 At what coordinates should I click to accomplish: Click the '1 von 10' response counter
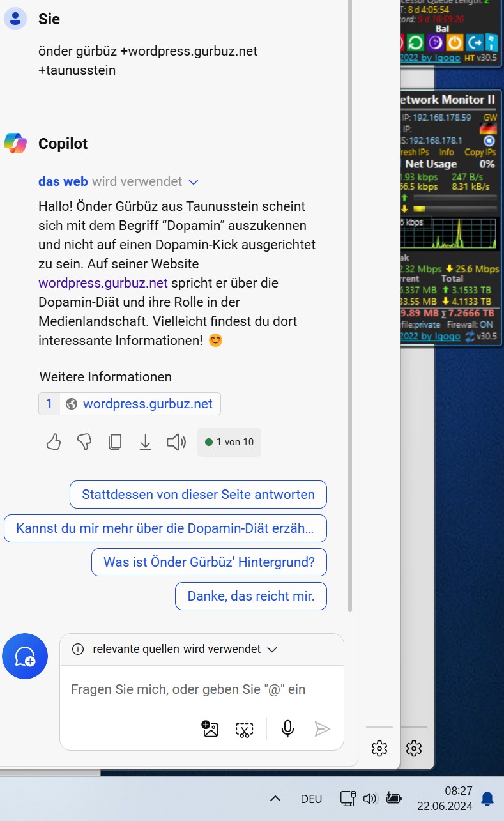pyautogui.click(x=229, y=442)
